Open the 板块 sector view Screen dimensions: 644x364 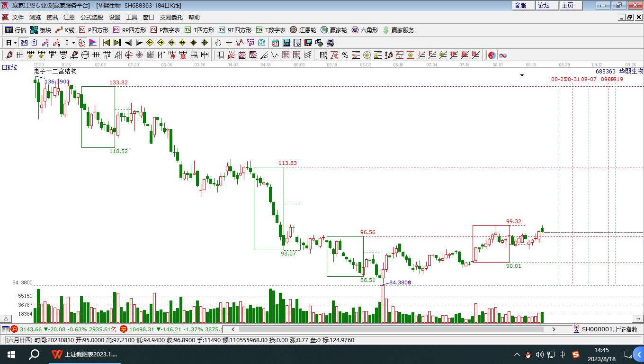click(40, 30)
